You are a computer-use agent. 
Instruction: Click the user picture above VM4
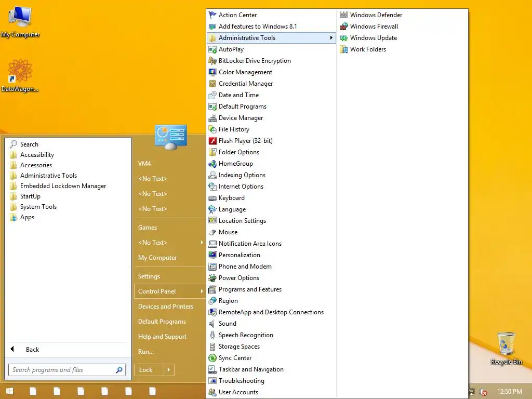171,137
